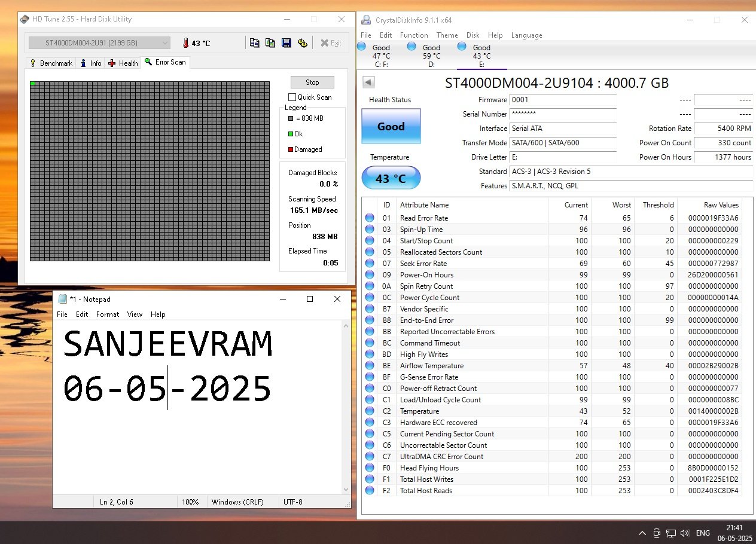This screenshot has width=756, height=544.
Task: Enable the Quick Scan checkbox
Action: pos(292,97)
